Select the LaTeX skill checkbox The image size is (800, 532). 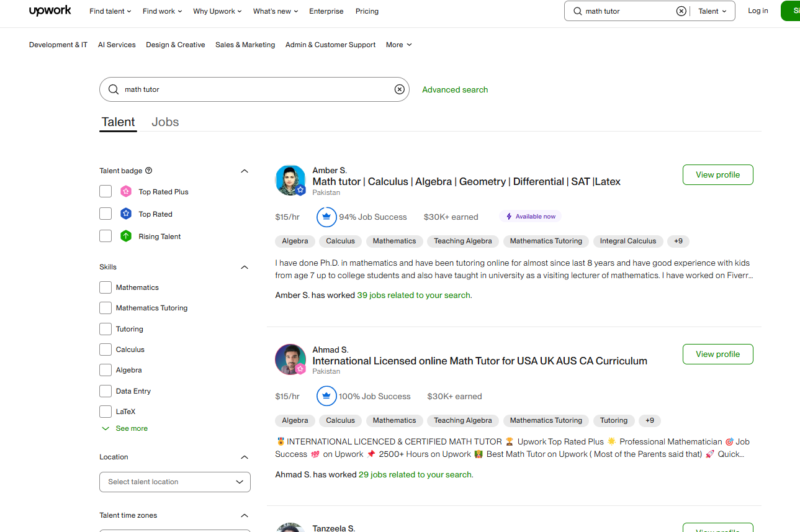tap(106, 412)
